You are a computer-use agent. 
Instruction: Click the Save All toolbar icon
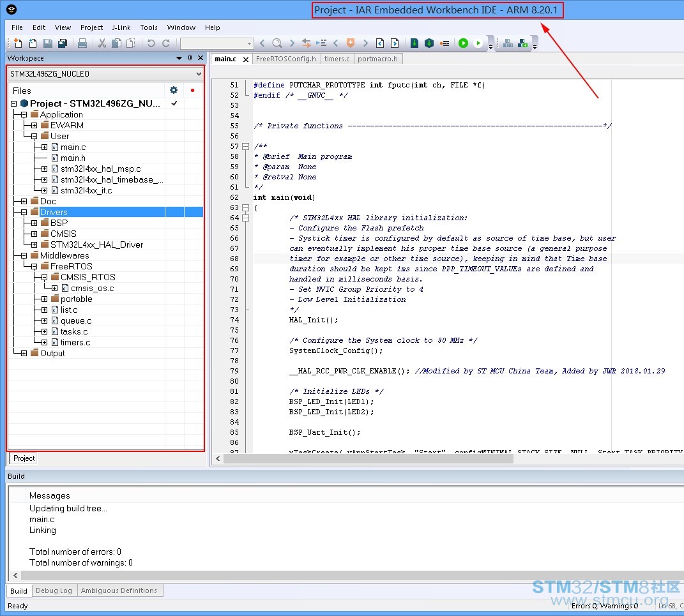(63, 43)
